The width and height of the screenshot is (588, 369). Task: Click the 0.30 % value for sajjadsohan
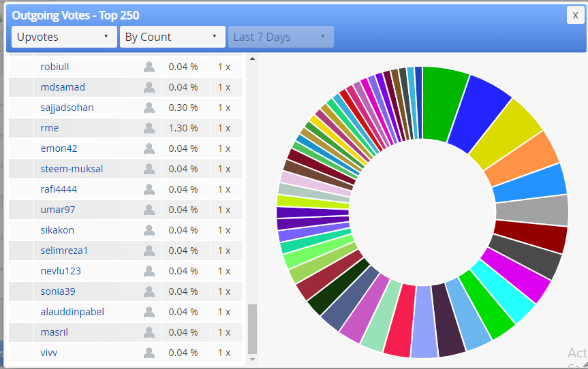point(183,108)
